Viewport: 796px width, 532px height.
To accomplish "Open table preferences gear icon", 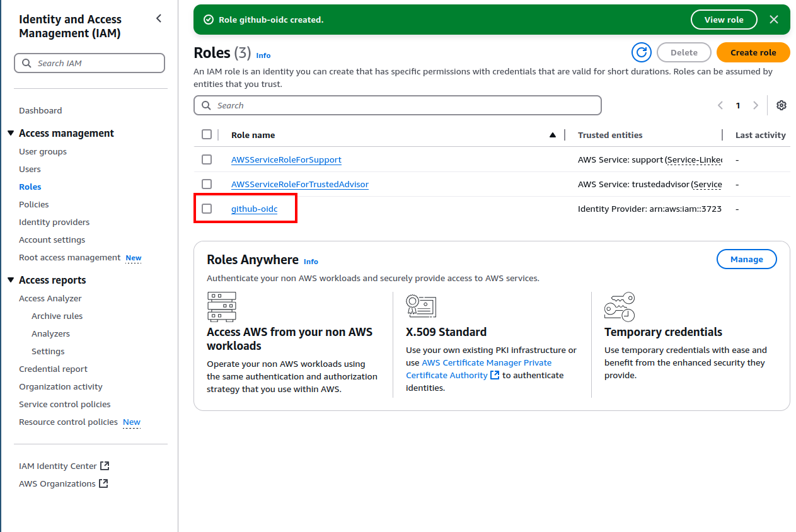I will tap(782, 105).
